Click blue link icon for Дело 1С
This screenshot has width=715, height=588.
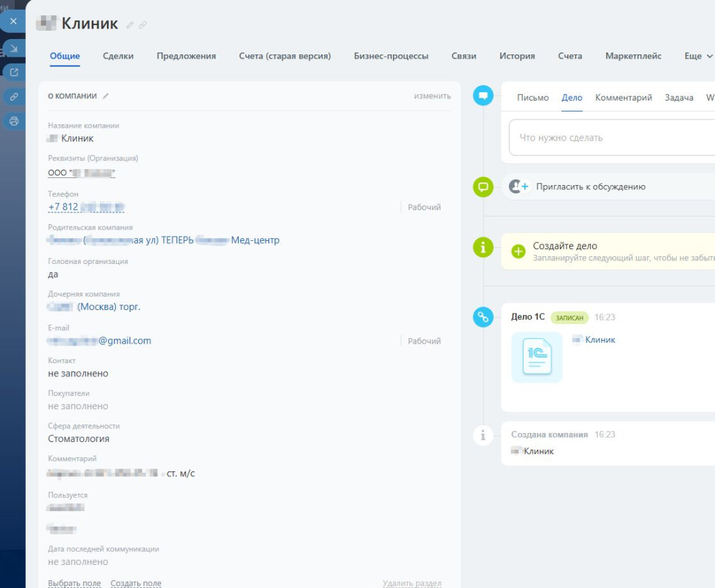(483, 317)
